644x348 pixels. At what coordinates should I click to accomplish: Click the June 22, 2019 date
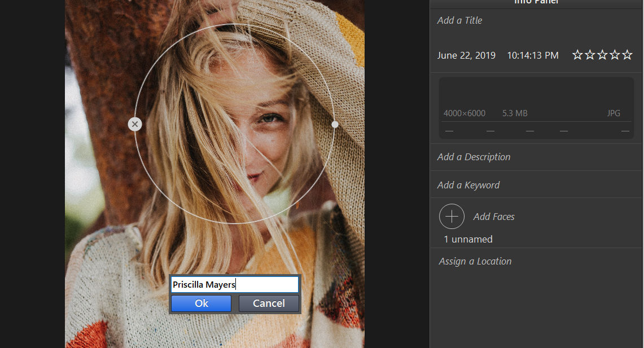point(466,55)
